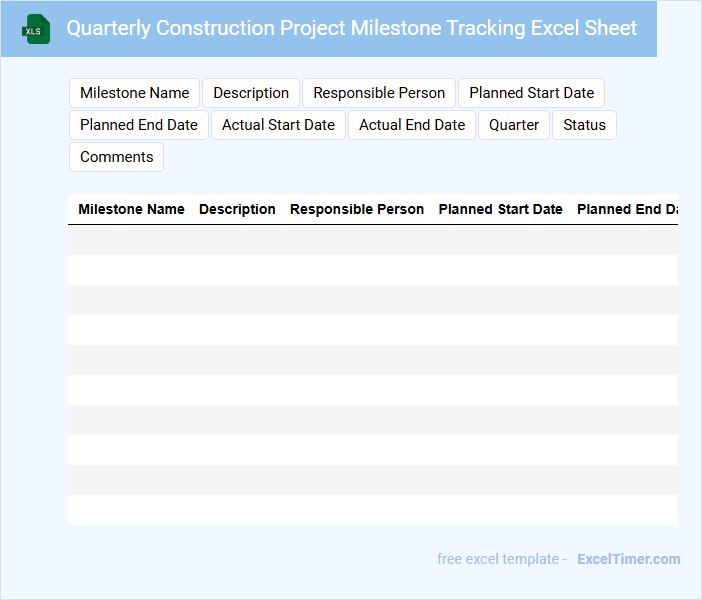Open the ExcelTimer.com link
This screenshot has height=600, width=702.
coord(628,559)
